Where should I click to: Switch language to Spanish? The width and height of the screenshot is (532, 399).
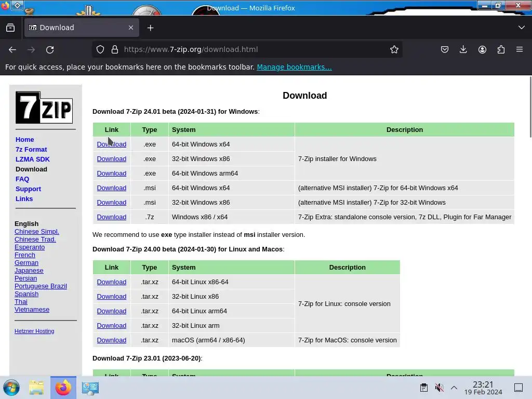pyautogui.click(x=26, y=294)
